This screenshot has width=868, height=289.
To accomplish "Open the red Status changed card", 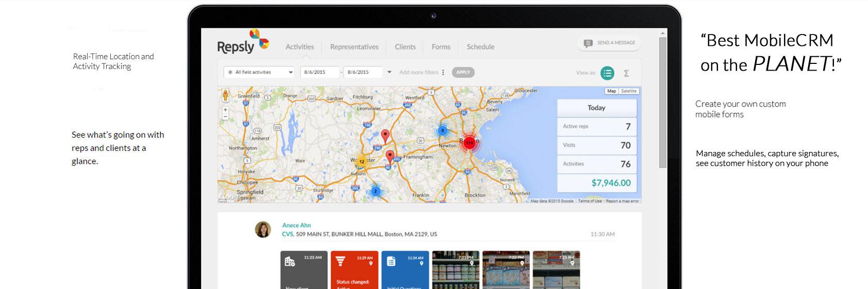I will point(354,270).
